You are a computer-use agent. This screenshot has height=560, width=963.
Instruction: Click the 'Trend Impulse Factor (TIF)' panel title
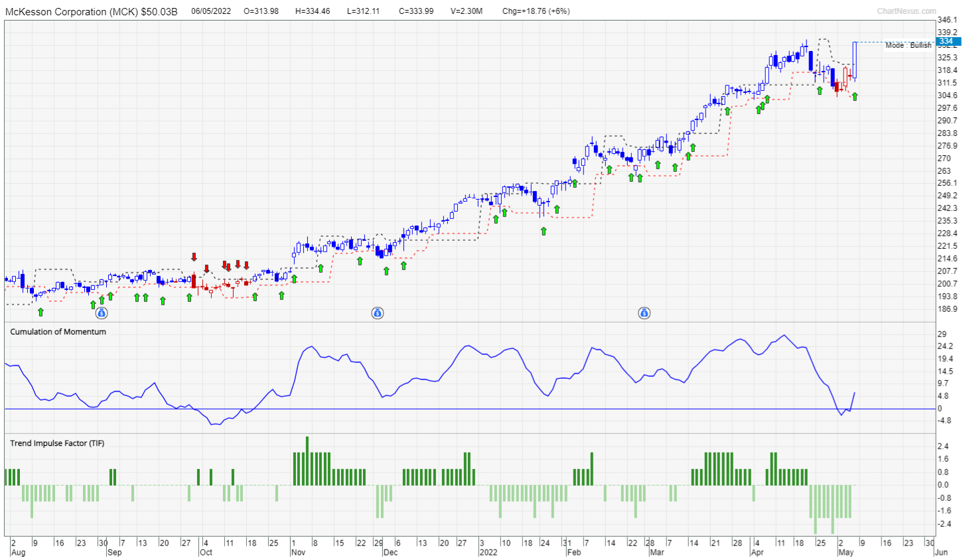[57, 443]
